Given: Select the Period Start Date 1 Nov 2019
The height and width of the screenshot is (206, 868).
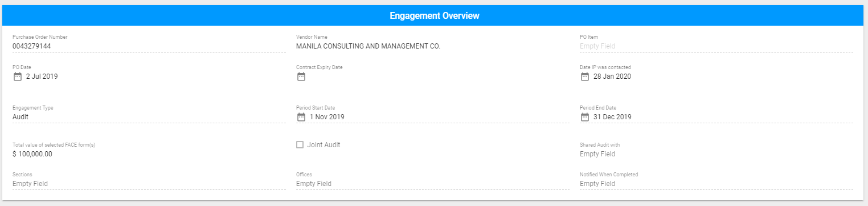Looking at the screenshot, I should point(327,117).
